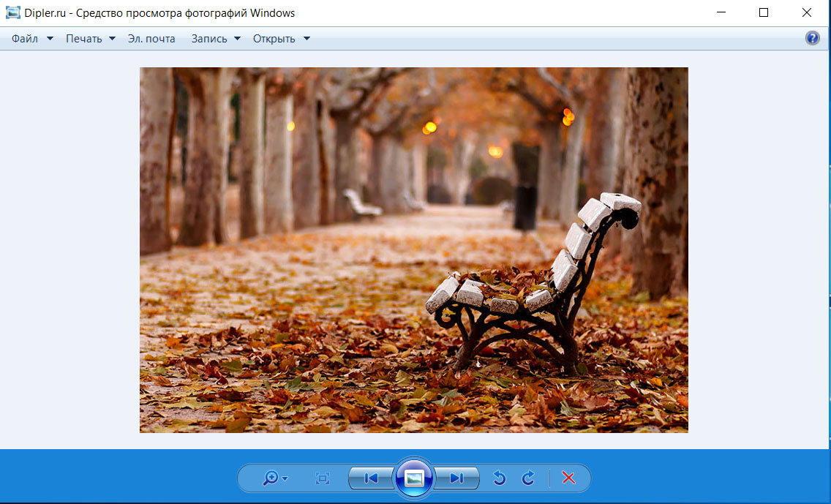Click the autumn bench photo

[413, 249]
